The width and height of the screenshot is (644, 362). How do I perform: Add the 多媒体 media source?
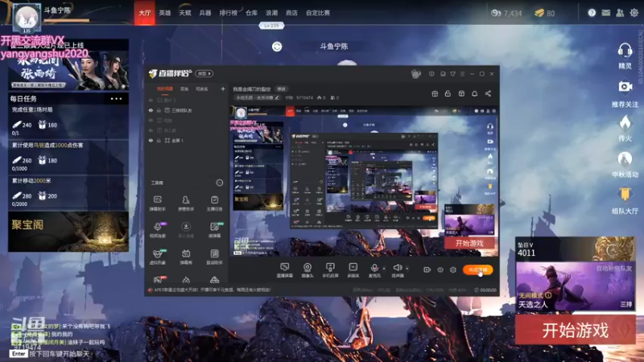353,270
